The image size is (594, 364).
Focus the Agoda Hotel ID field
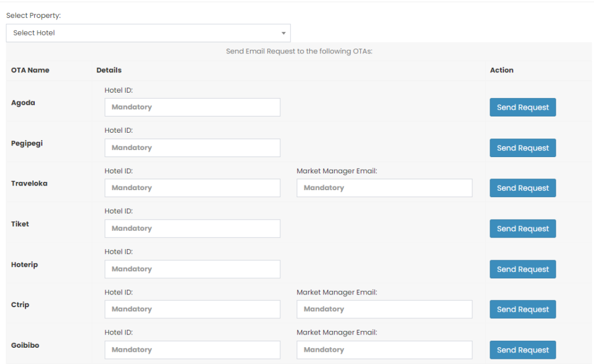pyautogui.click(x=193, y=107)
